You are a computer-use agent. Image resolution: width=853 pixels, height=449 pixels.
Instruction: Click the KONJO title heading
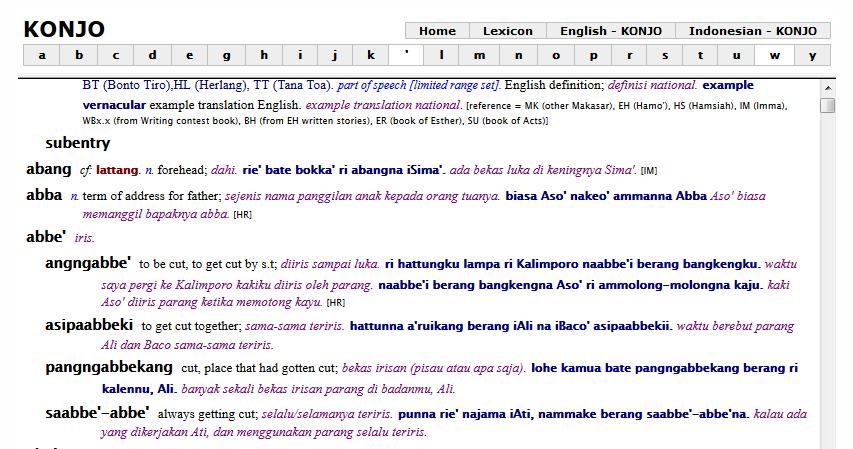pyautogui.click(x=64, y=29)
